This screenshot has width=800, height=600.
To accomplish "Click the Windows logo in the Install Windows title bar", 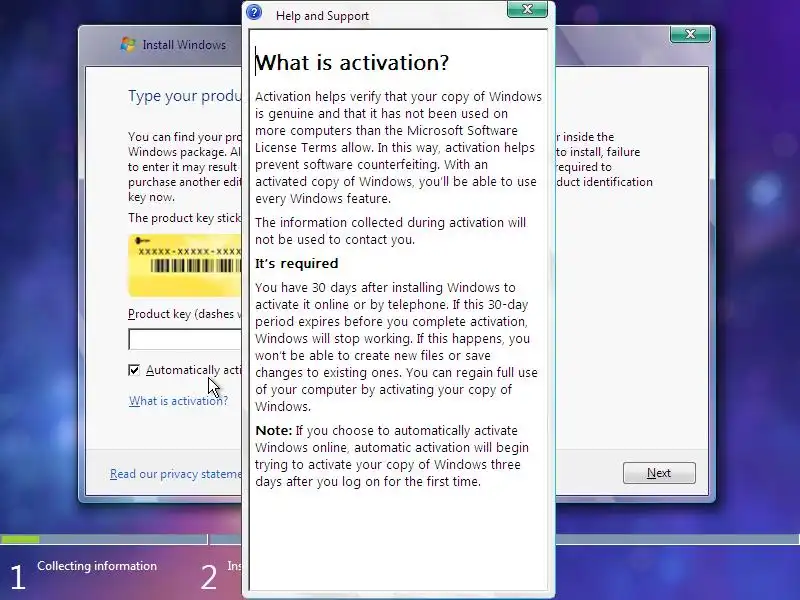I will (128, 44).
